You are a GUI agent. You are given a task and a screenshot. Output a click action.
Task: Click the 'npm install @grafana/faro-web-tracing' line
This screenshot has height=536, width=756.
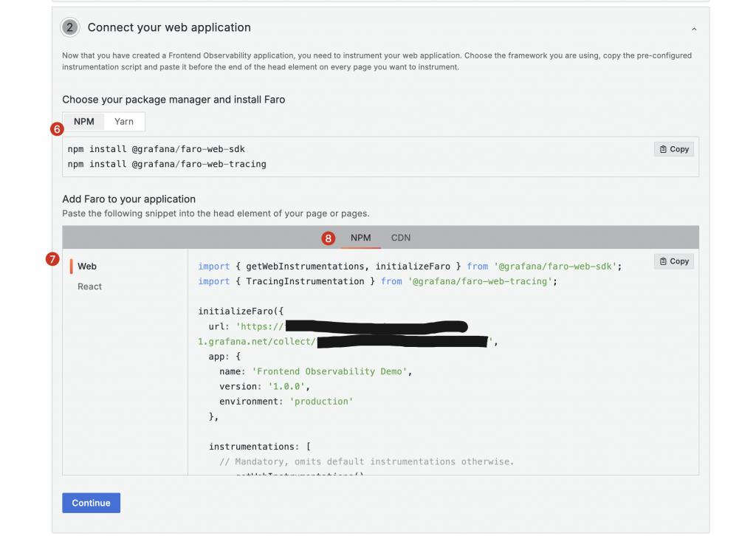click(167, 164)
